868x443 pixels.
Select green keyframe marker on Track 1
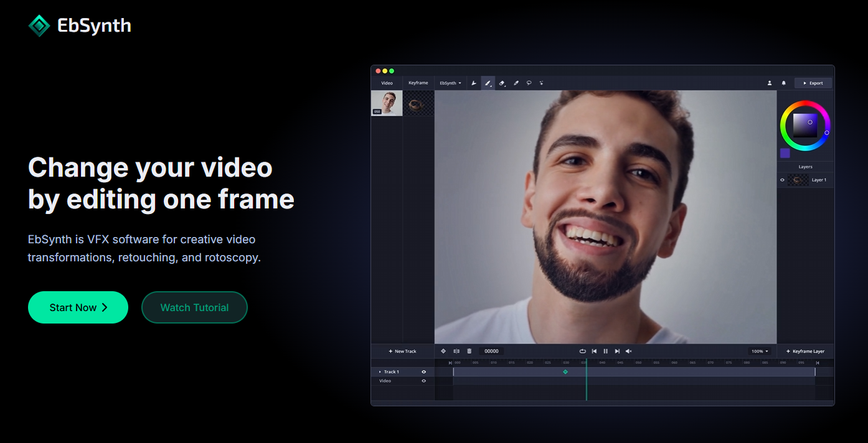coord(565,371)
